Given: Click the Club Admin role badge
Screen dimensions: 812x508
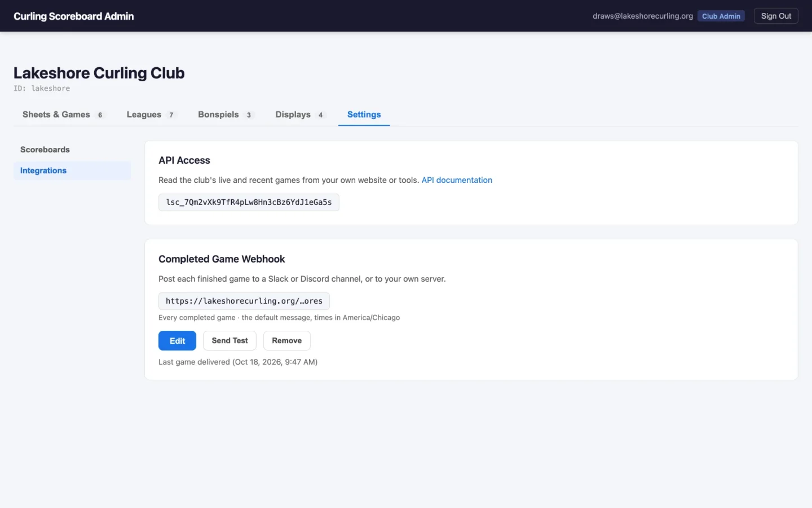Looking at the screenshot, I should (x=721, y=16).
